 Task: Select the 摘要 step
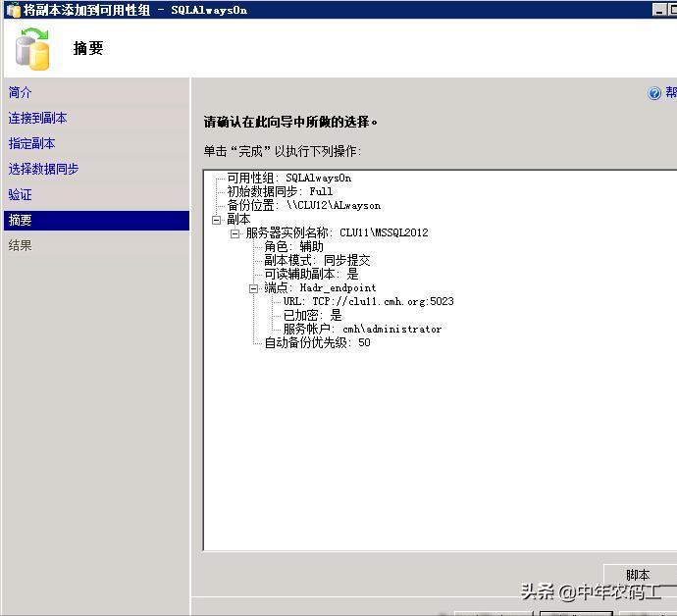(x=96, y=220)
